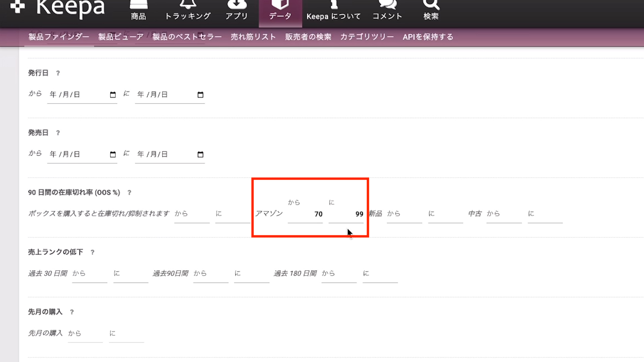Open calendar picker for 発売日 start date
The image size is (644, 362).
point(113,155)
